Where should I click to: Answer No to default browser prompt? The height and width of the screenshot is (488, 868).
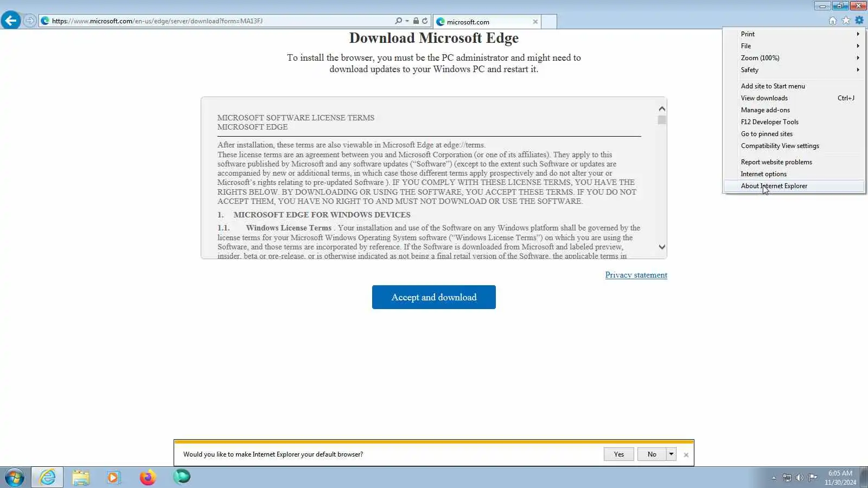[652, 454]
